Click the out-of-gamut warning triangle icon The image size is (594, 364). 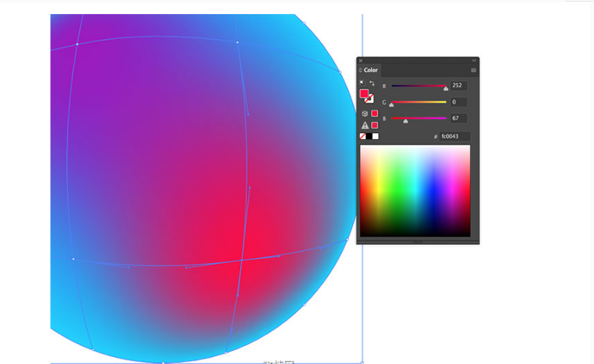click(365, 125)
